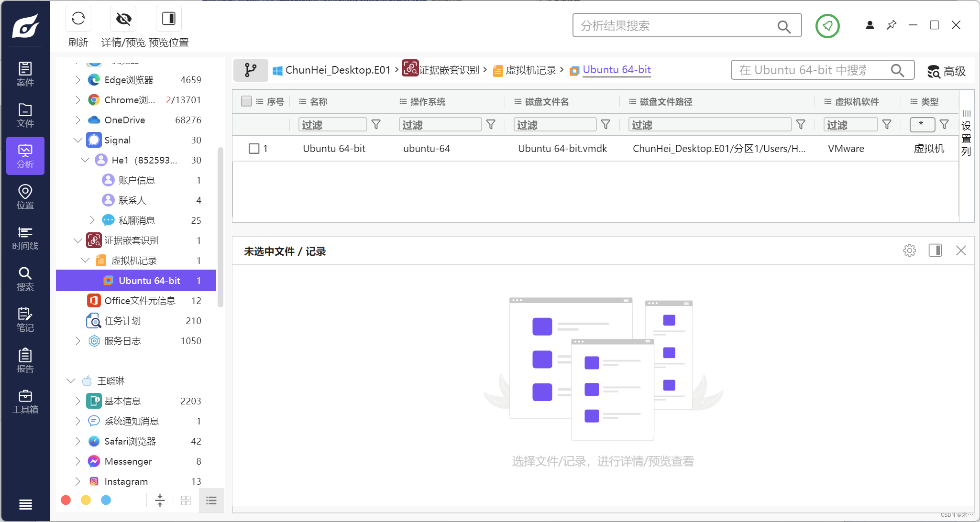Expand the 私聊消息 tree node
Viewport: 980px width, 522px height.
pyautogui.click(x=92, y=220)
